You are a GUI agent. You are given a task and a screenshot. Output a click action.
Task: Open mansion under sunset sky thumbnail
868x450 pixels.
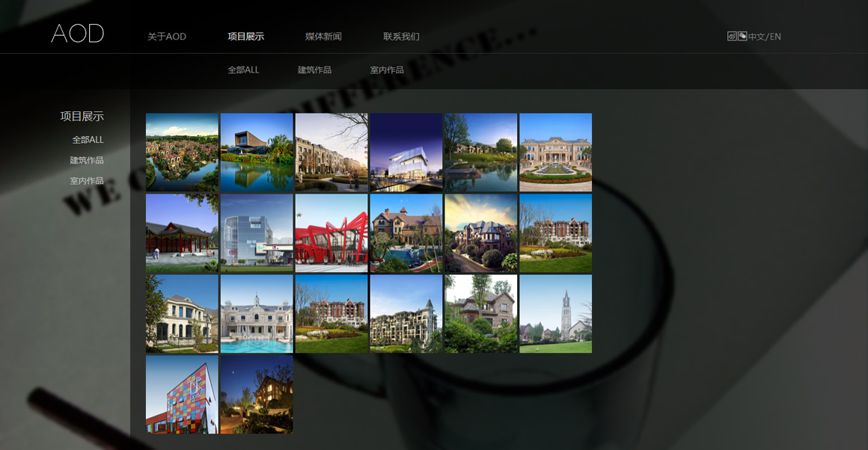coord(481,233)
